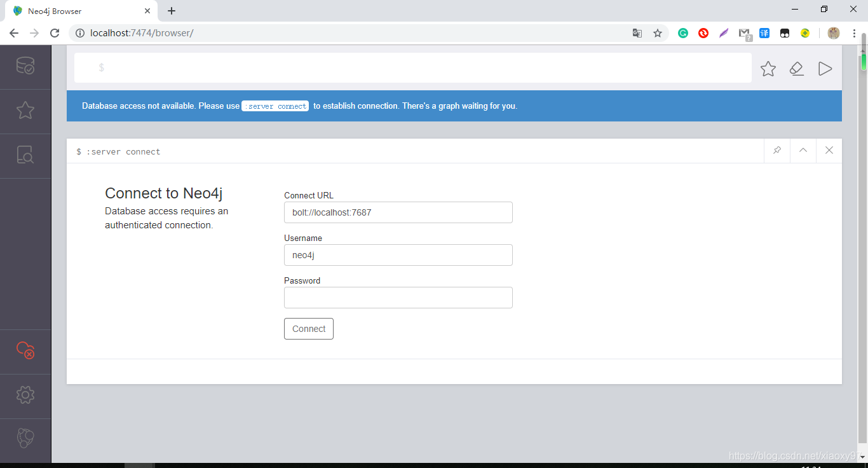Click the site information icon in address bar
Image resolution: width=868 pixels, height=468 pixels.
pyautogui.click(x=81, y=33)
